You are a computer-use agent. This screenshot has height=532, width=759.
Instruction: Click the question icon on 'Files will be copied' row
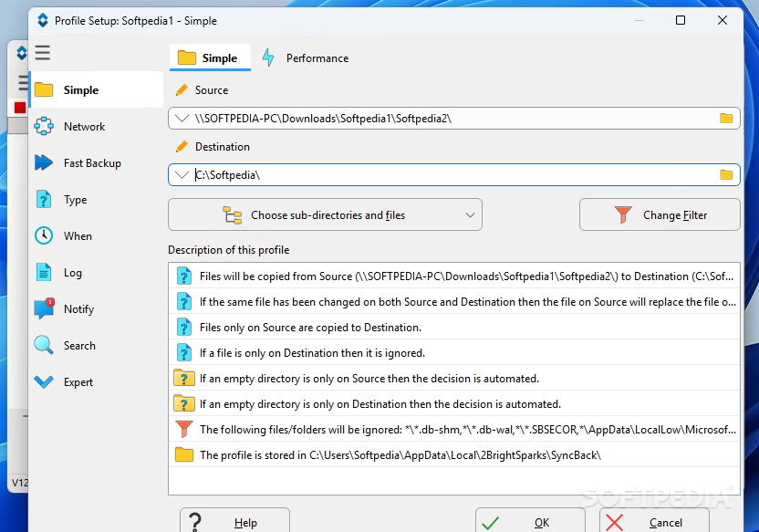[184, 276]
